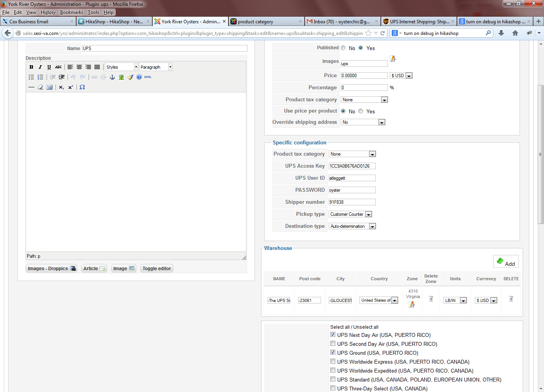Insert a special character with Omega icon
The height and width of the screenshot is (392, 544).
point(82,87)
